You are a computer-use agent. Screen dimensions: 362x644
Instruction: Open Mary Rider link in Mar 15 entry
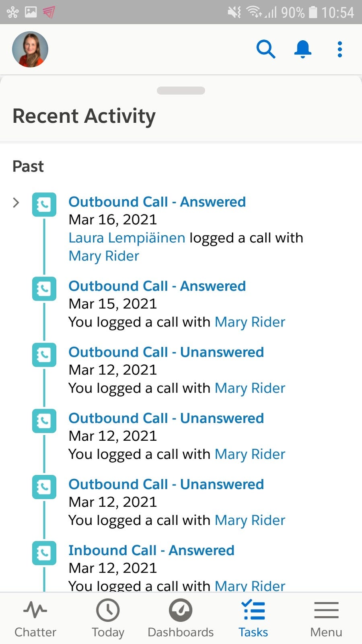(x=250, y=322)
